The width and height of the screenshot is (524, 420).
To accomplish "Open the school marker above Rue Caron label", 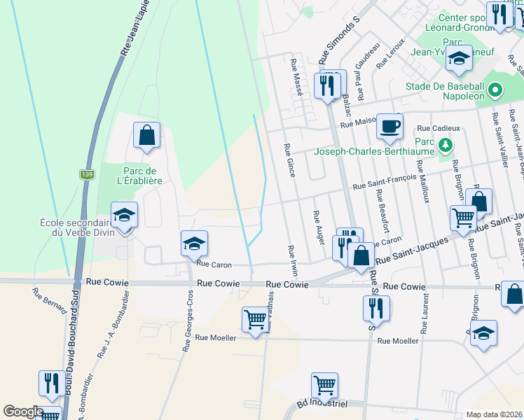I will [x=194, y=246].
